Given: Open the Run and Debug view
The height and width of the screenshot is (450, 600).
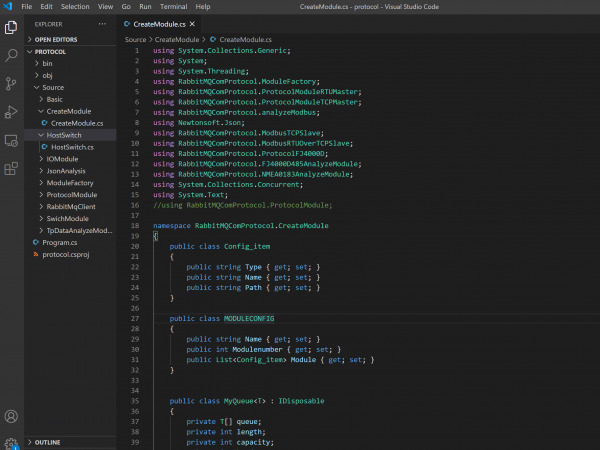Looking at the screenshot, I should click(x=11, y=112).
